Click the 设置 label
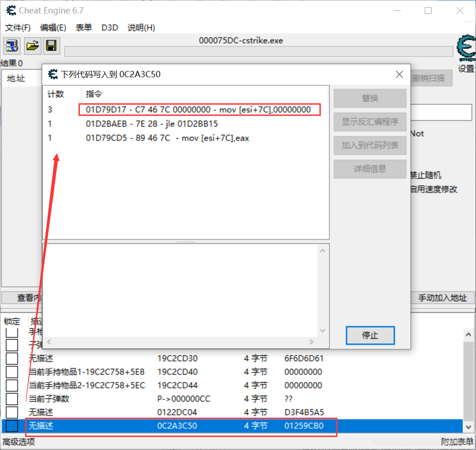The height and width of the screenshot is (450, 476). (x=466, y=69)
